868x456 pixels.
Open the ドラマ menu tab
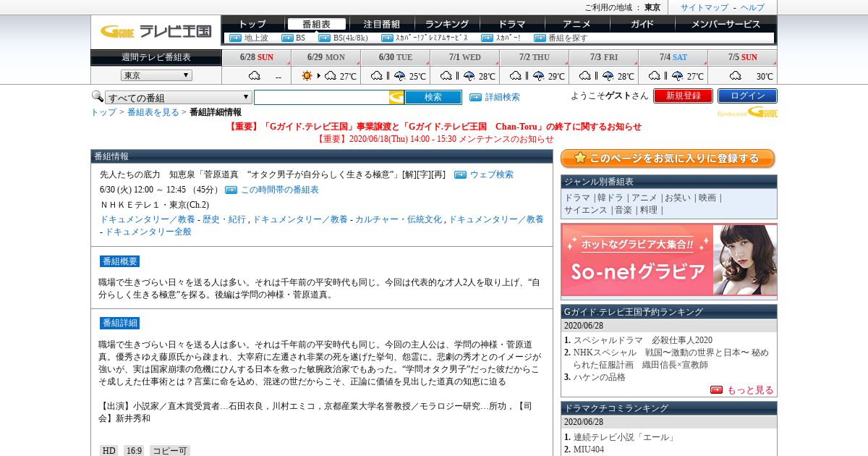tap(512, 24)
